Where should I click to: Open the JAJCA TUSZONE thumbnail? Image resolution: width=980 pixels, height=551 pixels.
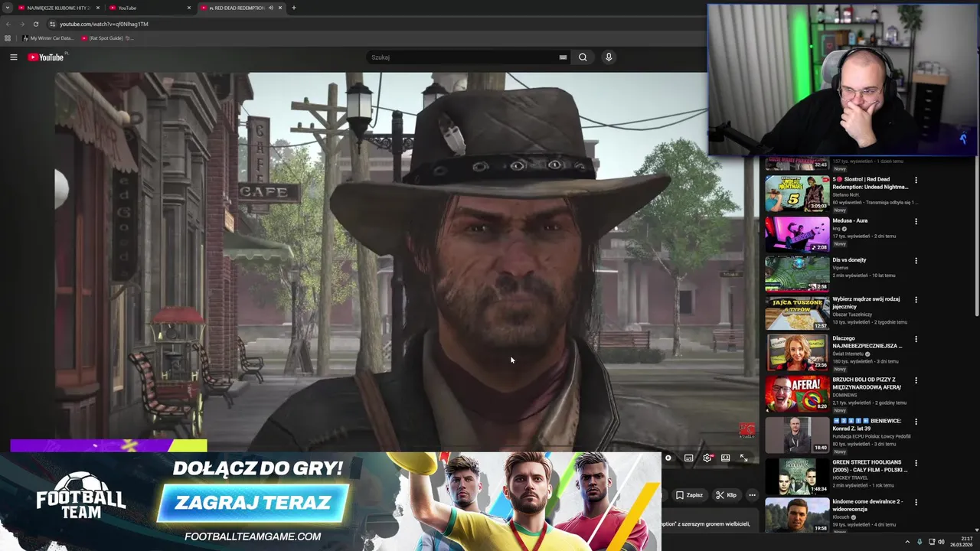point(797,313)
